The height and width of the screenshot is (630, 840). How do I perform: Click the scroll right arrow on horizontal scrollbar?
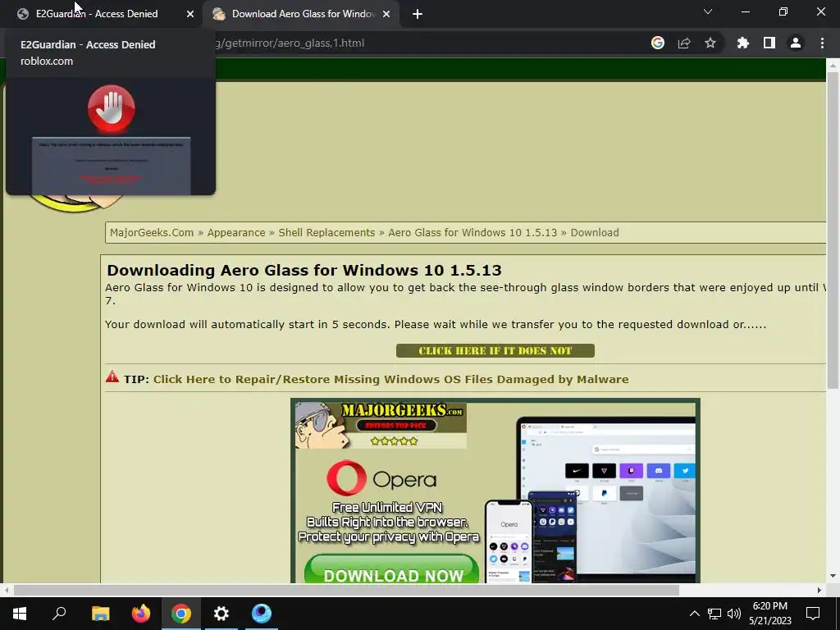[x=819, y=591]
